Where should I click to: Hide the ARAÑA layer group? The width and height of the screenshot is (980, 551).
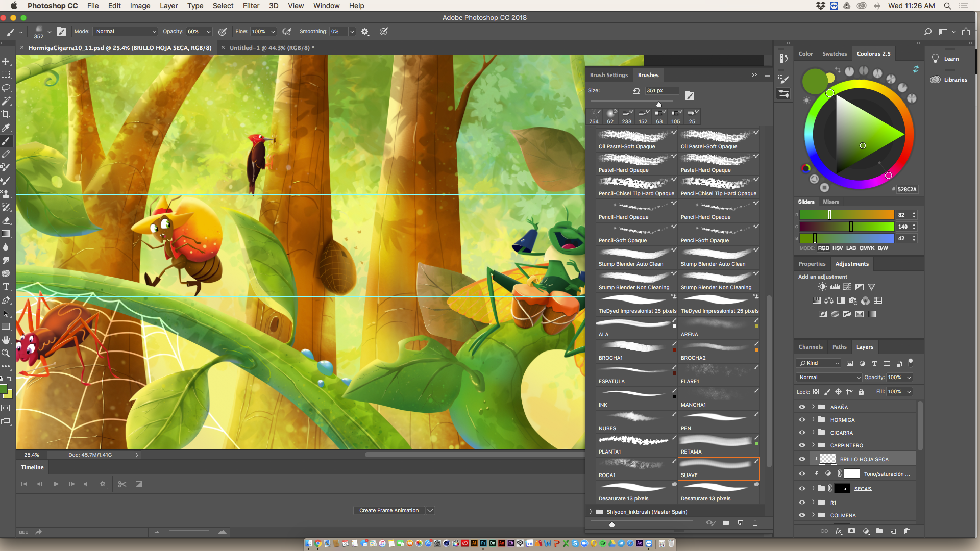click(802, 407)
